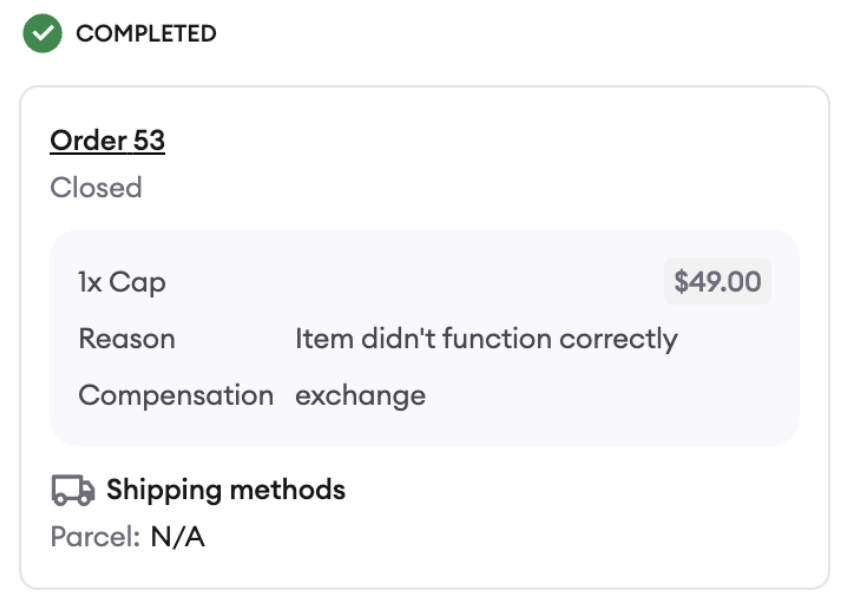Click the $49.00 price badge
Image resolution: width=842 pixels, height=604 pixels.
click(717, 281)
